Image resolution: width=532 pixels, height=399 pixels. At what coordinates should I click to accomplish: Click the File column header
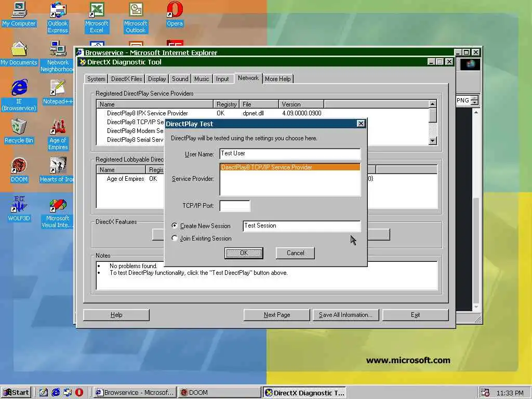coord(259,104)
